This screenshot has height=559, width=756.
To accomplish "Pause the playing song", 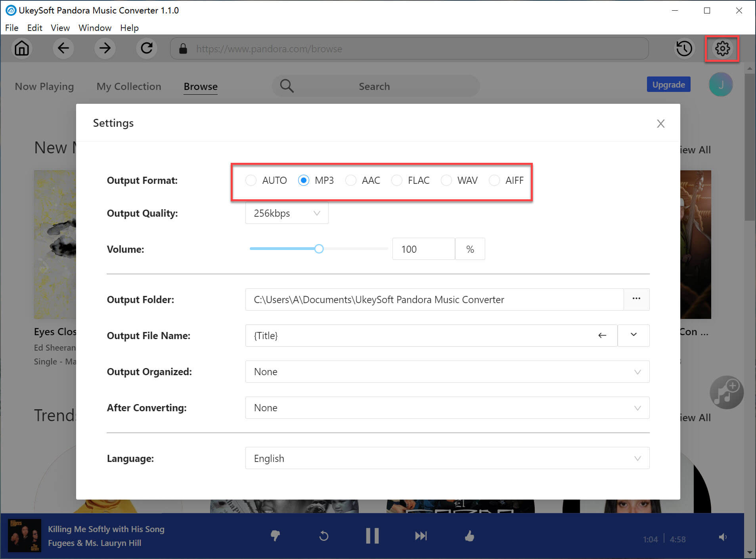I will (x=372, y=536).
